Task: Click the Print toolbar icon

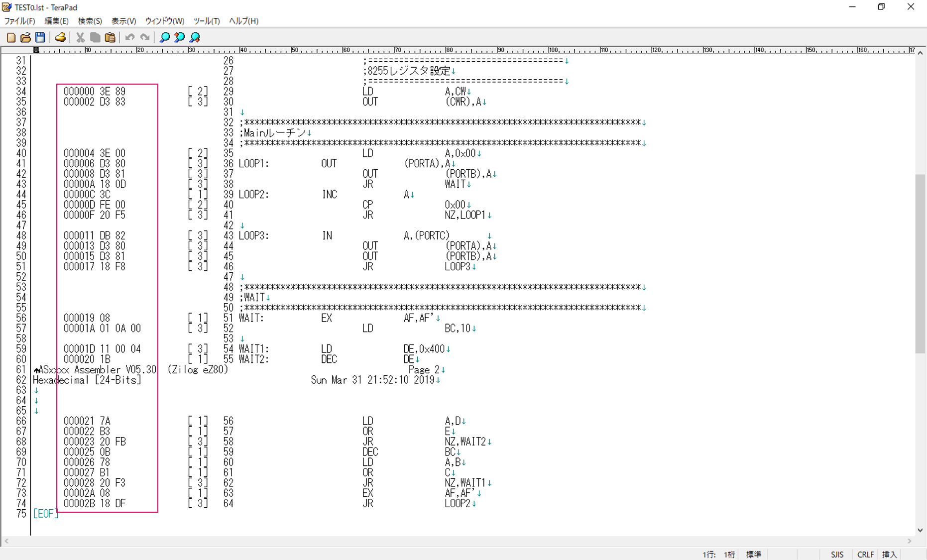Action: click(60, 37)
